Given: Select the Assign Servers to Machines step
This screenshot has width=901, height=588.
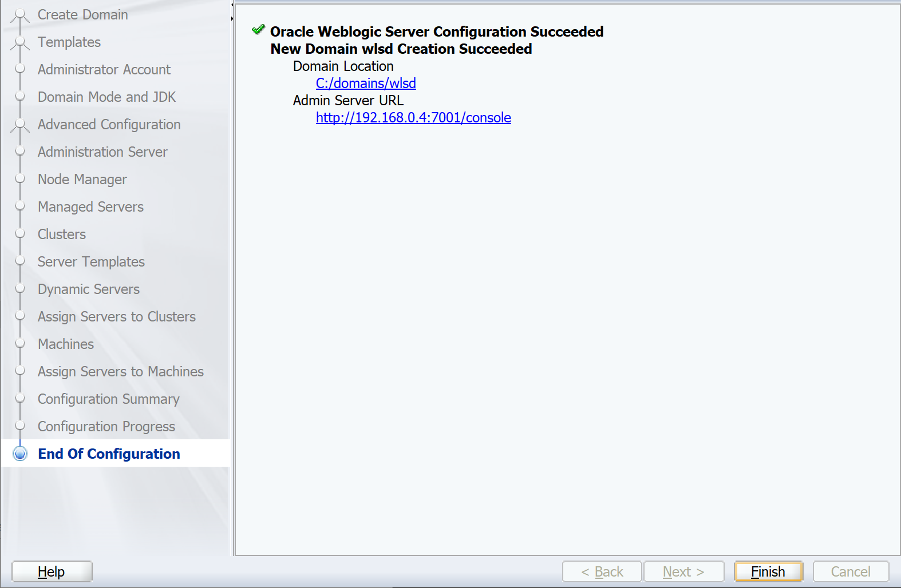Looking at the screenshot, I should [x=121, y=372].
